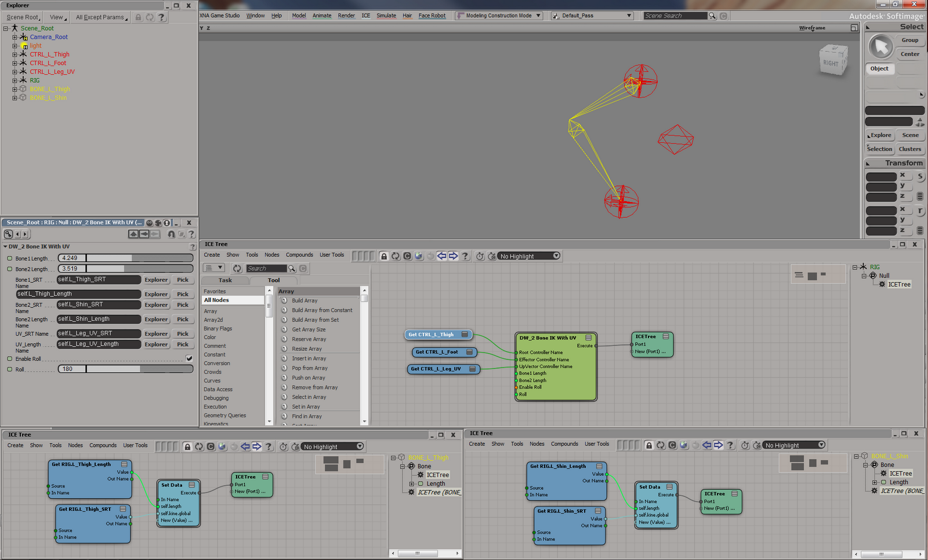Screen dimensions: 928x560
Task: Expand Camera_Root in the Explorer
Action: 15,37
